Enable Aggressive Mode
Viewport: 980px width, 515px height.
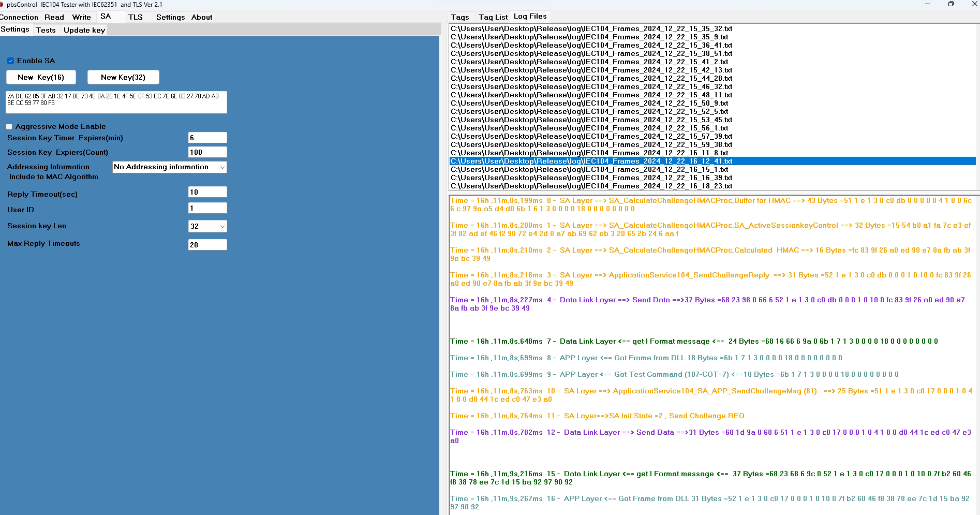pyautogui.click(x=9, y=126)
